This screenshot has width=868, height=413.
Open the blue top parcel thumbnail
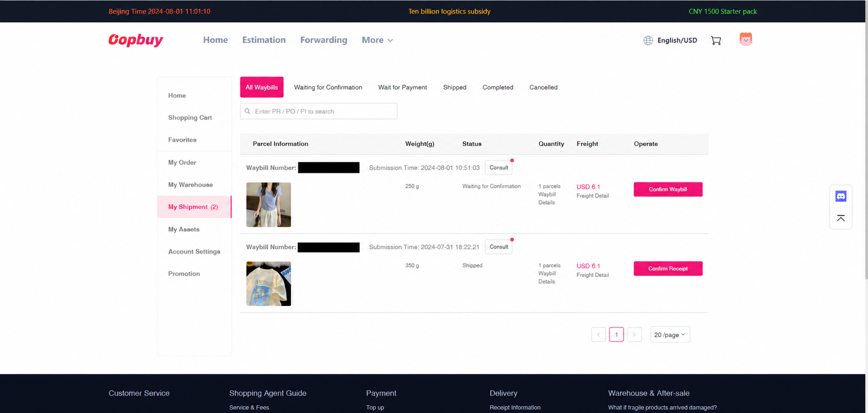[x=269, y=204]
